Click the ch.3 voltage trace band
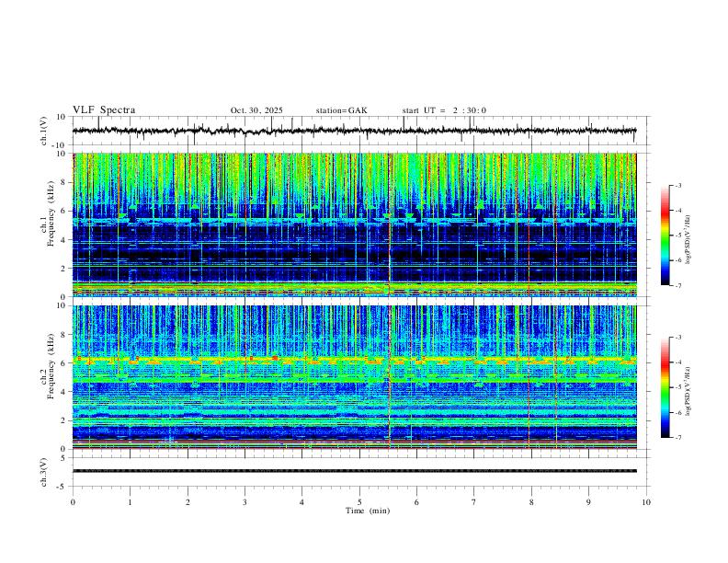The width and height of the screenshot is (728, 563). (x=354, y=471)
